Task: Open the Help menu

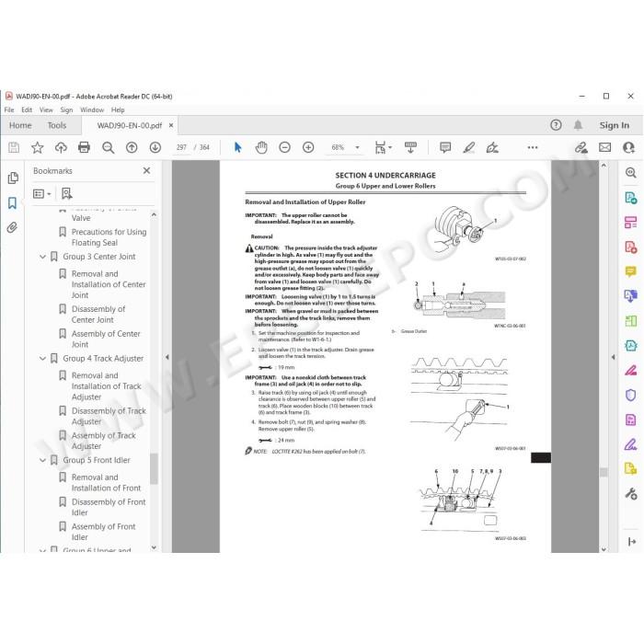Action: 118,109
